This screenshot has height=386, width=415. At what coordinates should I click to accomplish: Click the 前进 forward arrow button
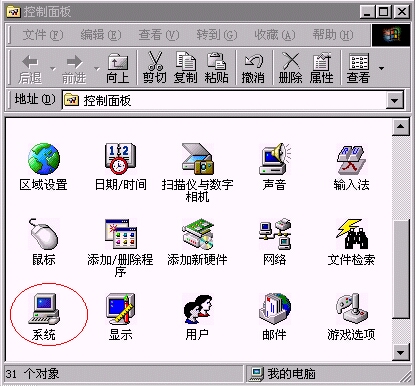coord(74,69)
